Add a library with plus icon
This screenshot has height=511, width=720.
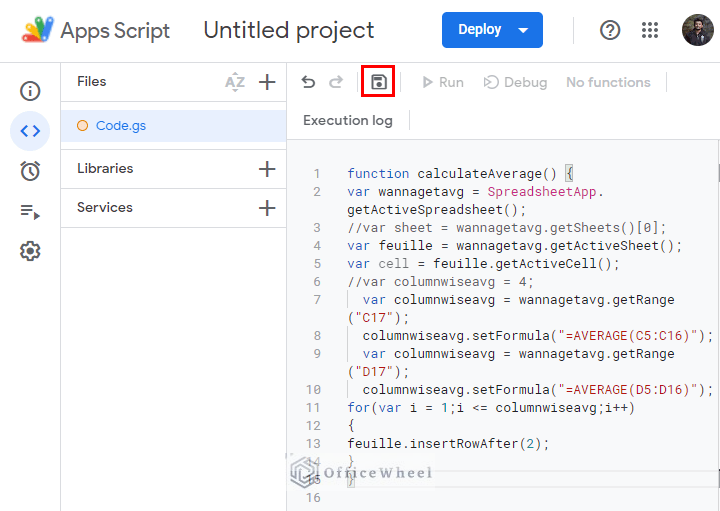pos(267,169)
